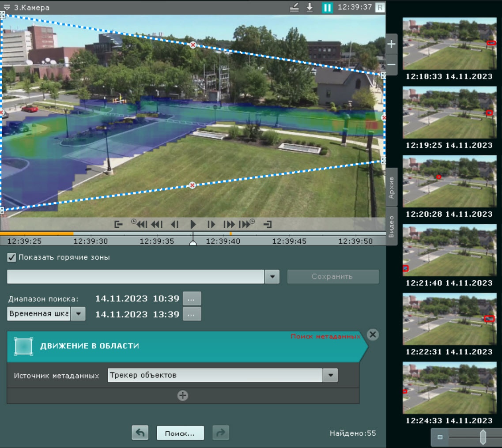
Task: Toggle 'Показать горячие зоны' checkbox
Action: [12, 257]
